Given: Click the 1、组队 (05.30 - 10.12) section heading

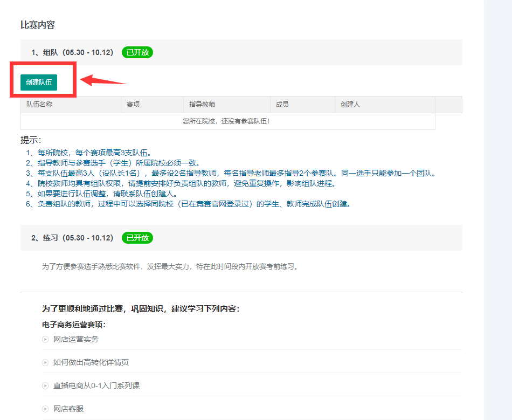Looking at the screenshot, I should coord(72,52).
